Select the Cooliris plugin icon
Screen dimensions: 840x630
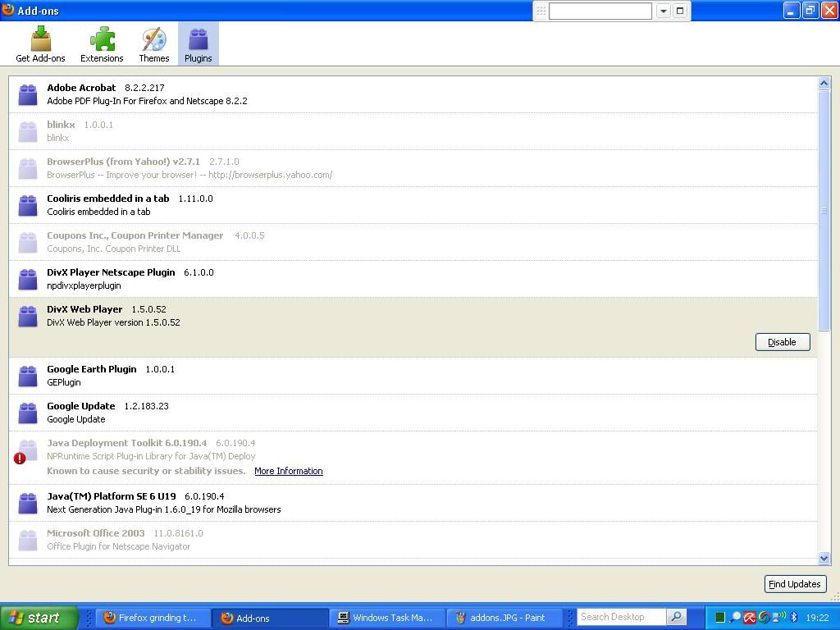pyautogui.click(x=28, y=205)
